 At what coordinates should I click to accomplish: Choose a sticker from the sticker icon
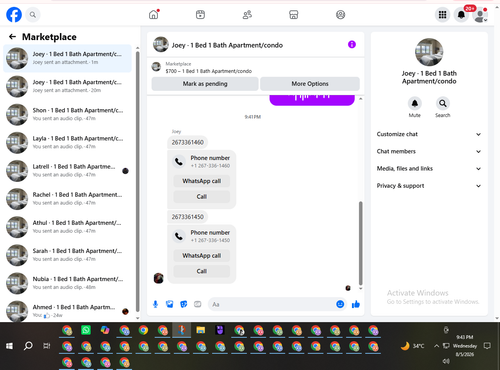click(184, 304)
